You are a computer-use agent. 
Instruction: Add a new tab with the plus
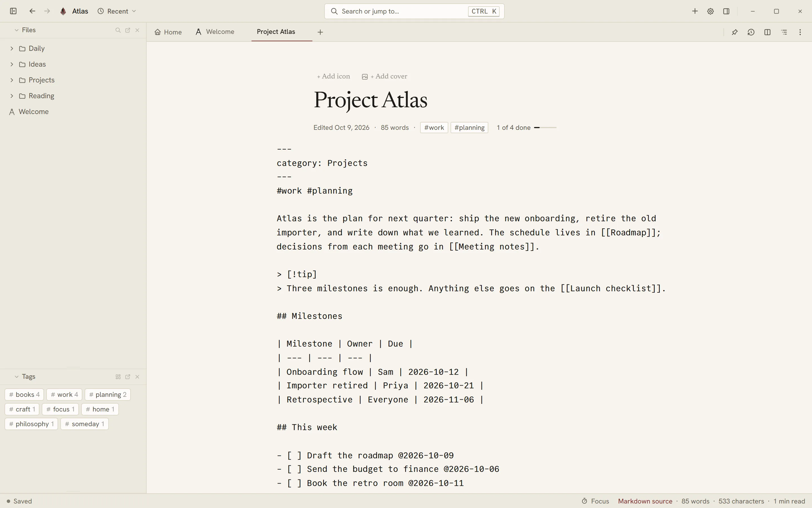(x=320, y=32)
